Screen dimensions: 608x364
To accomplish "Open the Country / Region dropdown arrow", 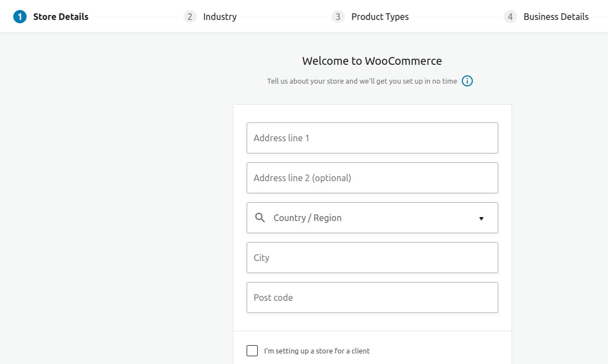I will [481, 219].
